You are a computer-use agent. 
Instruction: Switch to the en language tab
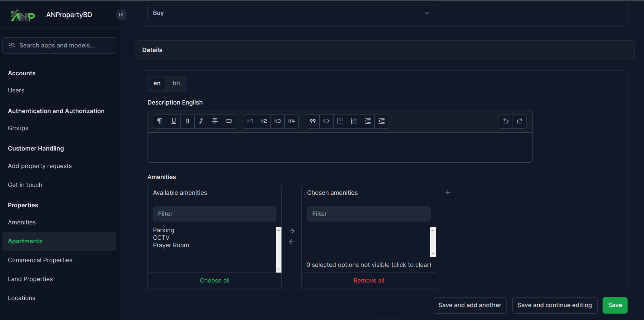tap(157, 83)
